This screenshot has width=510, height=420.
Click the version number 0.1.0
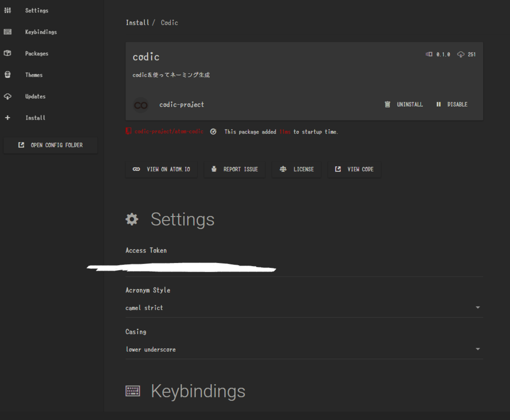point(443,54)
